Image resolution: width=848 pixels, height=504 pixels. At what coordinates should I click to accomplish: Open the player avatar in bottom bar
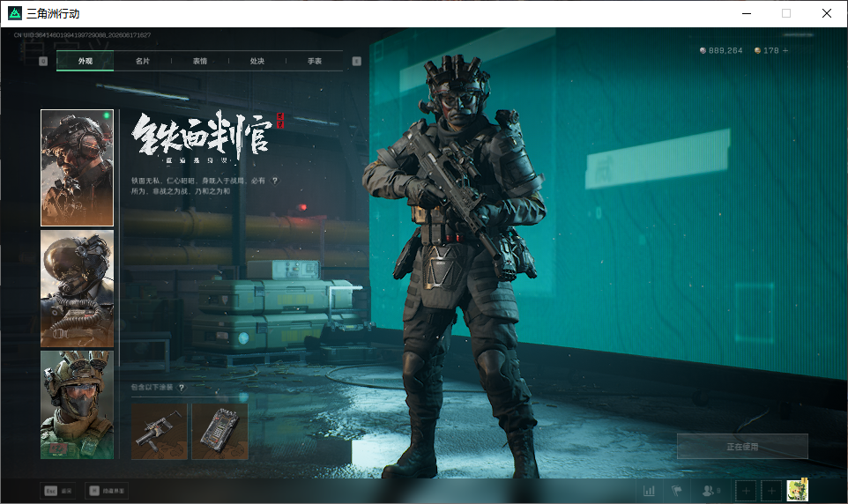[x=797, y=490]
